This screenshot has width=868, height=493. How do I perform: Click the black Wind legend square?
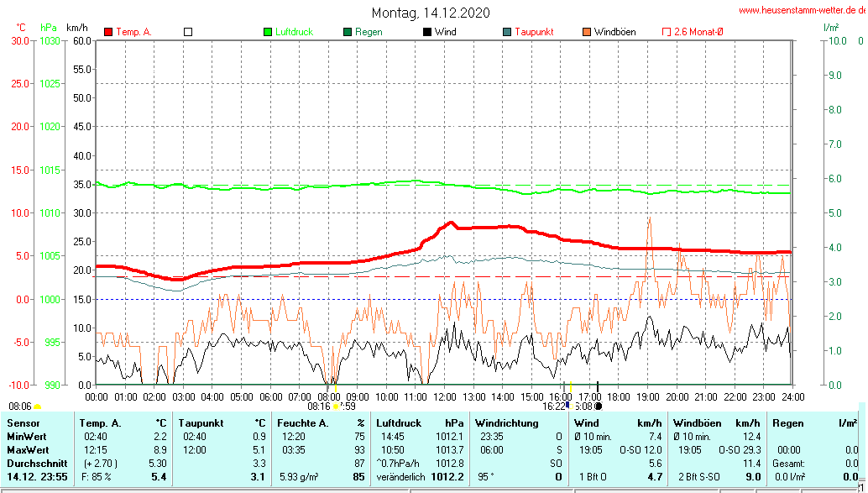pos(426,32)
